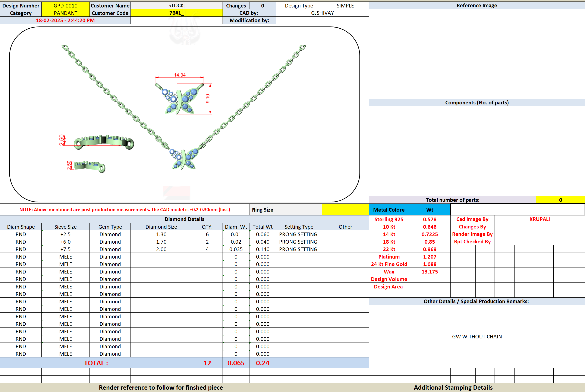Click the 18 Kt weight 0.85
This screenshot has width=585, height=392.
point(430,242)
